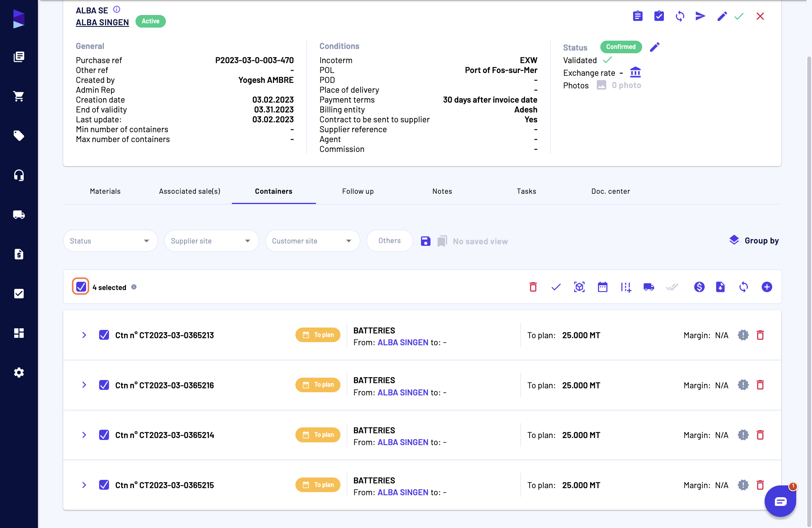This screenshot has height=528, width=812.
Task: Expand container CT2023-03-0365213 row chevron
Action: coord(84,335)
